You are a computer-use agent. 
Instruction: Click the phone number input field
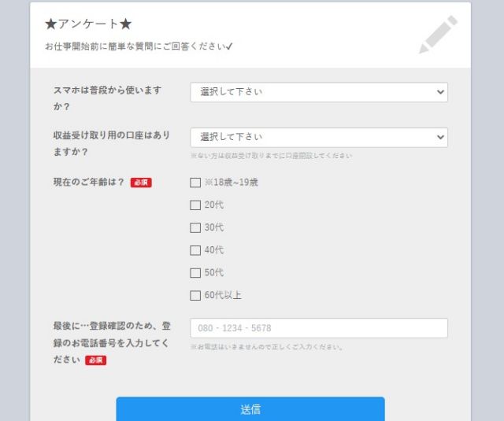point(319,328)
